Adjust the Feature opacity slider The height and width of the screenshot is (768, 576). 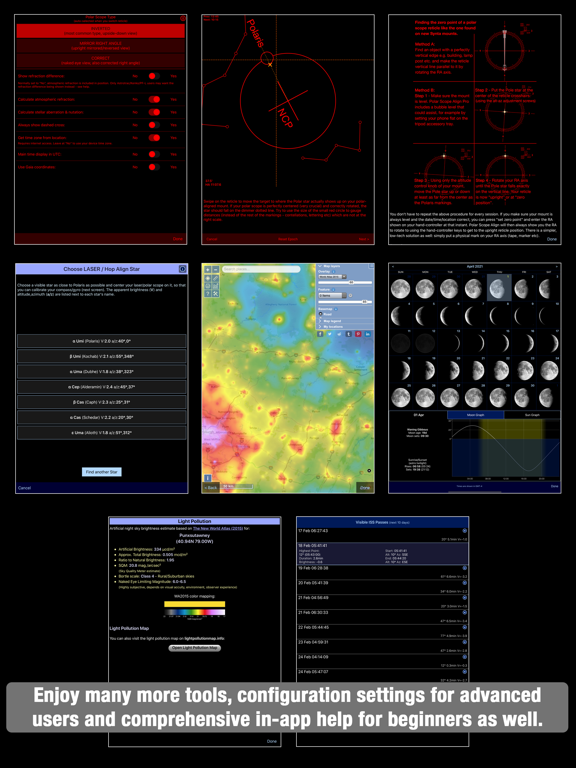pyautogui.click(x=345, y=302)
